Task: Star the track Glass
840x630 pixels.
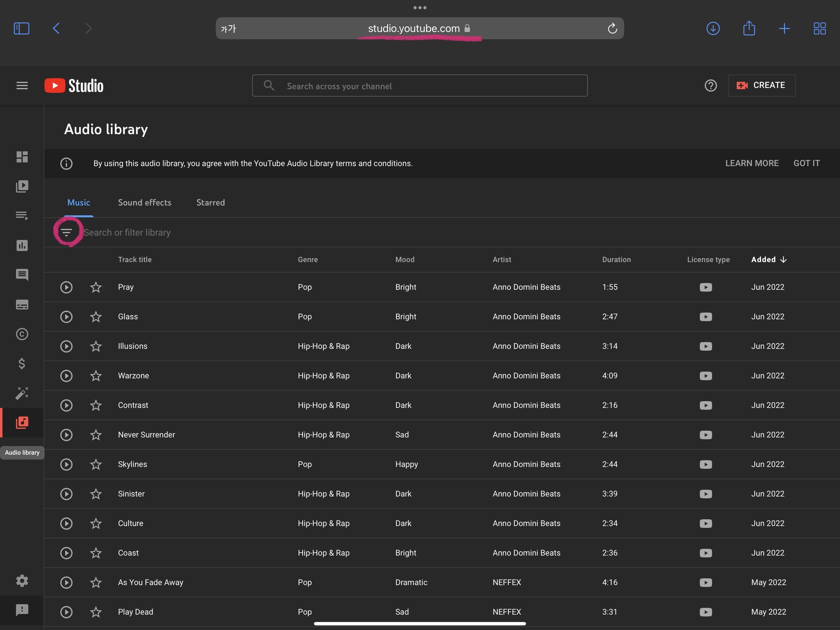Action: click(x=96, y=317)
